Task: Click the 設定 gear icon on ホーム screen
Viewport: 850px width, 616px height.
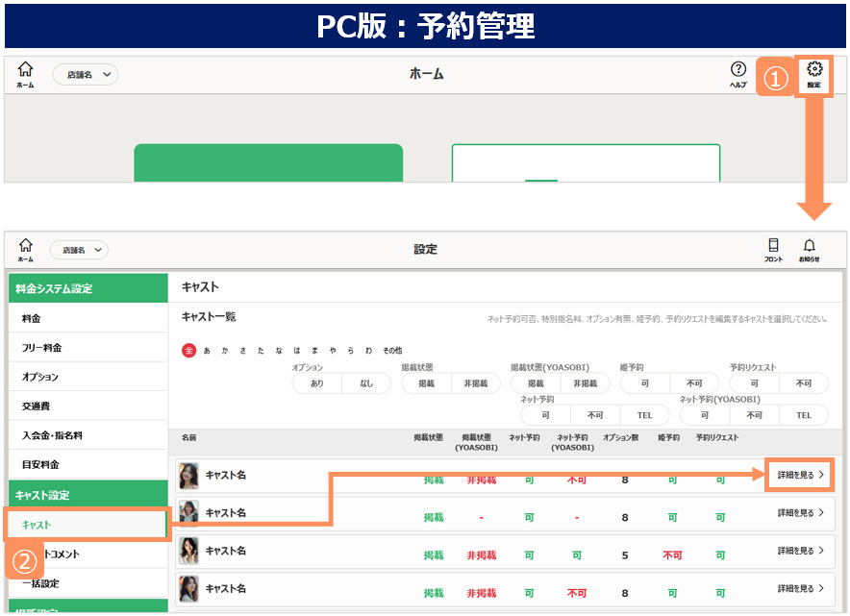Action: point(814,73)
